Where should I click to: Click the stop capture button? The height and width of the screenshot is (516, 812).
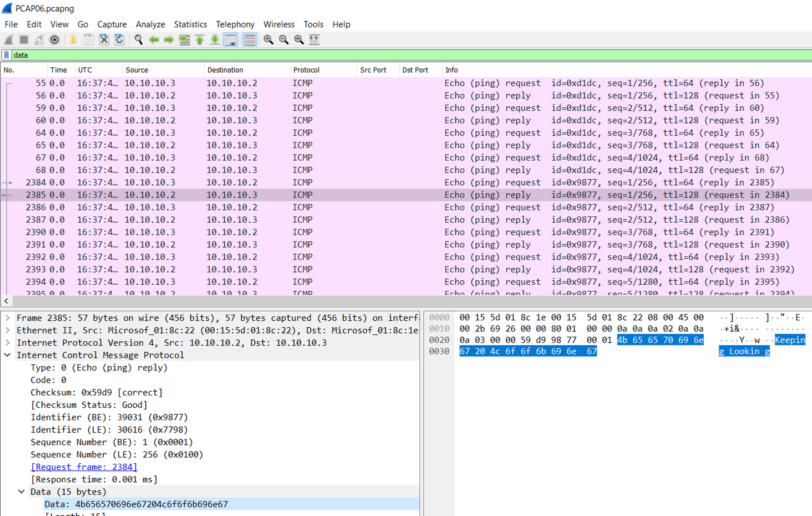pos(24,39)
